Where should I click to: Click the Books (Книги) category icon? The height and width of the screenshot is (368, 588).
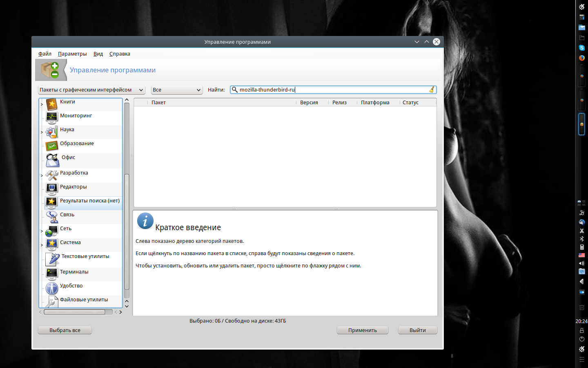tap(52, 104)
